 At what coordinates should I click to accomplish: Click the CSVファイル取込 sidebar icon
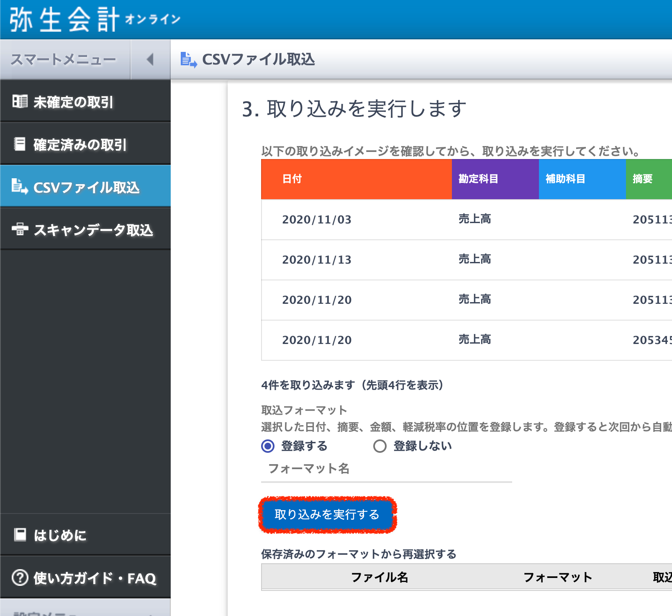tap(20, 186)
